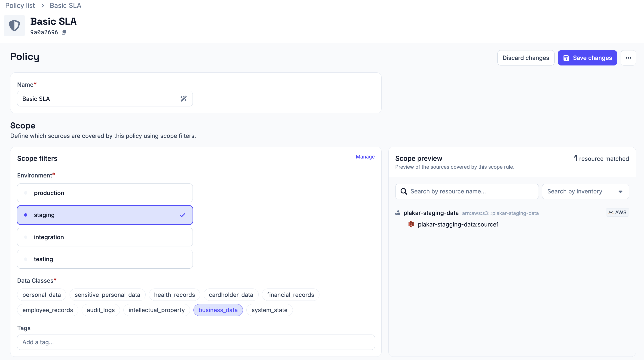Toggle the health_records data class
This screenshot has height=360, width=644.
(x=175, y=295)
